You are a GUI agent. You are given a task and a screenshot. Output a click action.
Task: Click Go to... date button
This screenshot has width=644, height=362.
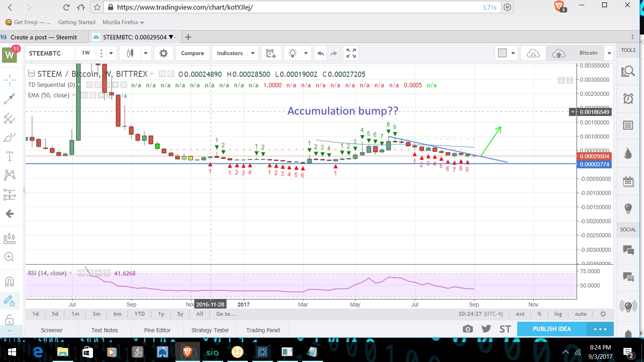point(226,314)
